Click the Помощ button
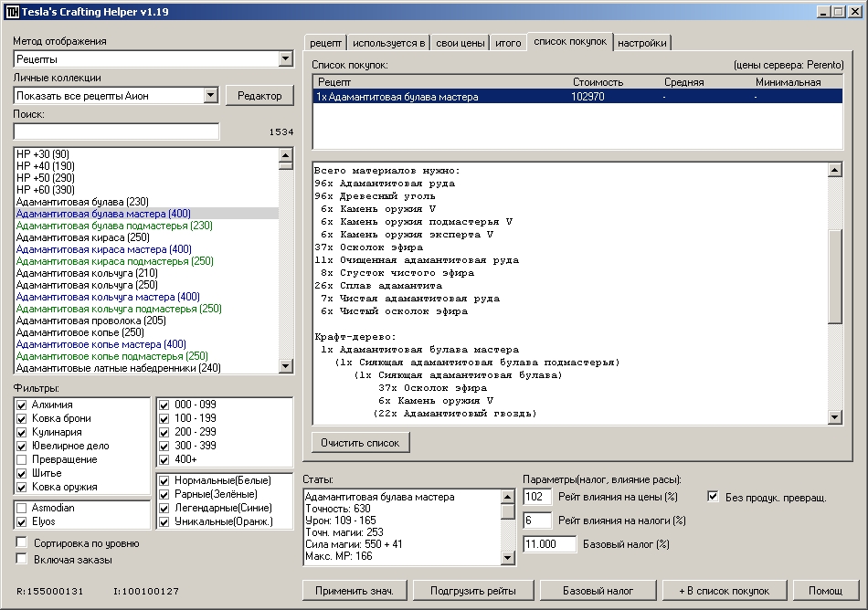Viewport: 868px width, 610px height. (x=825, y=591)
